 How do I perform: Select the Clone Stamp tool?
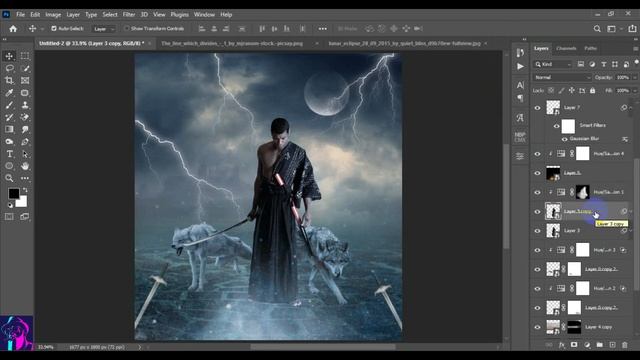point(25,105)
